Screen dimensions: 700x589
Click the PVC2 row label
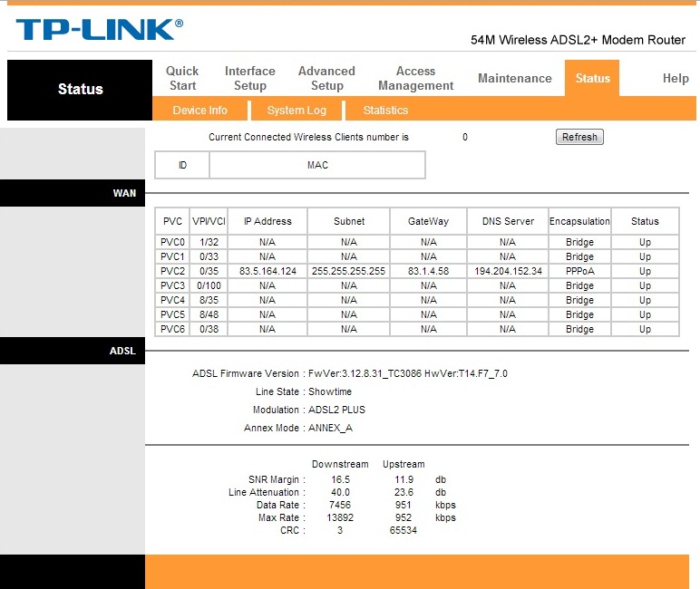click(x=172, y=271)
